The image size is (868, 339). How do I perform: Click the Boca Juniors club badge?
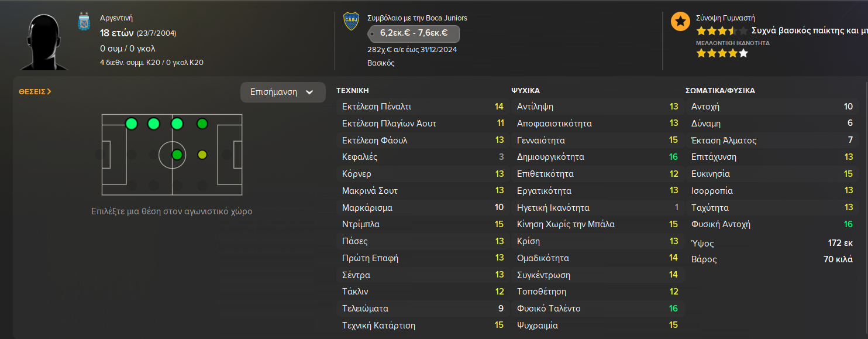[x=351, y=21]
